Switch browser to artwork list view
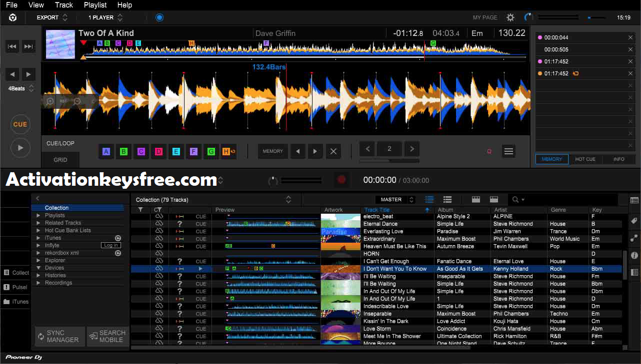Screen dimensions: 641x364 447,200
